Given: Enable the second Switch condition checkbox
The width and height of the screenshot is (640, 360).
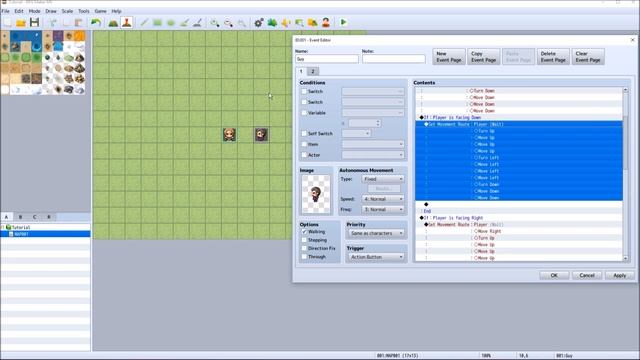Looking at the screenshot, I should tap(304, 102).
